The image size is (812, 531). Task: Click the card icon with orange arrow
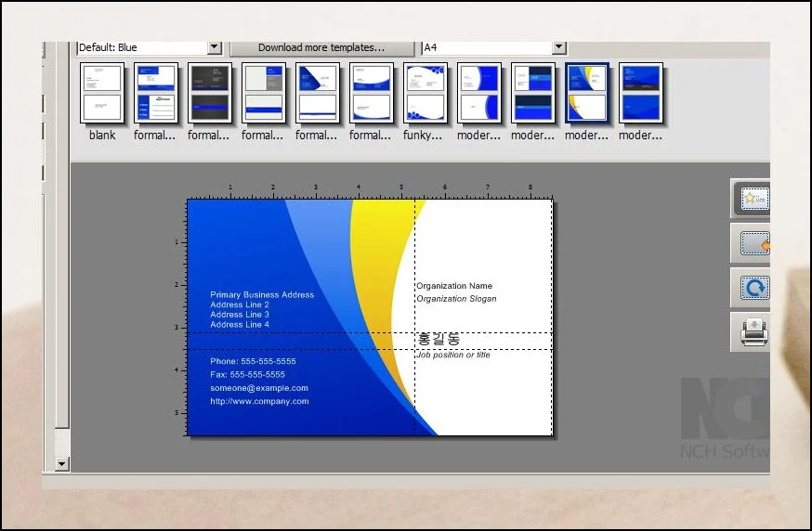753,244
